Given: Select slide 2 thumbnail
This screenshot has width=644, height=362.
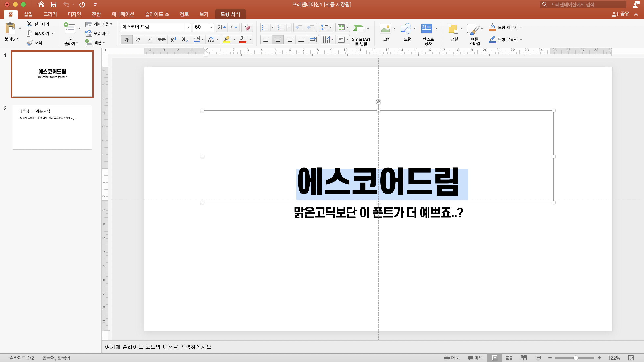Looking at the screenshot, I should (52, 127).
